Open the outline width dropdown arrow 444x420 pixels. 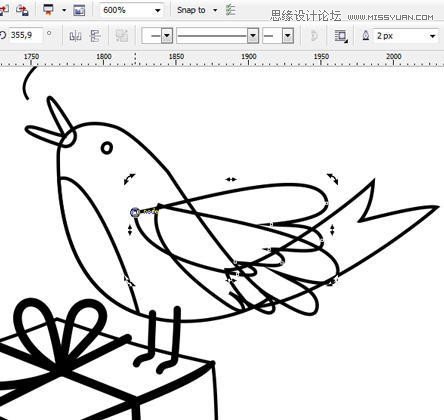coord(432,36)
